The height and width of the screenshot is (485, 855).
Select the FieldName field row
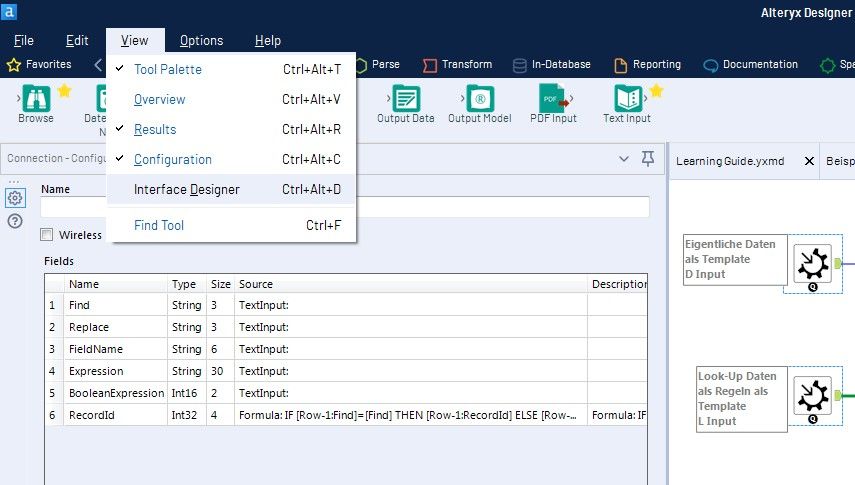(x=346, y=349)
